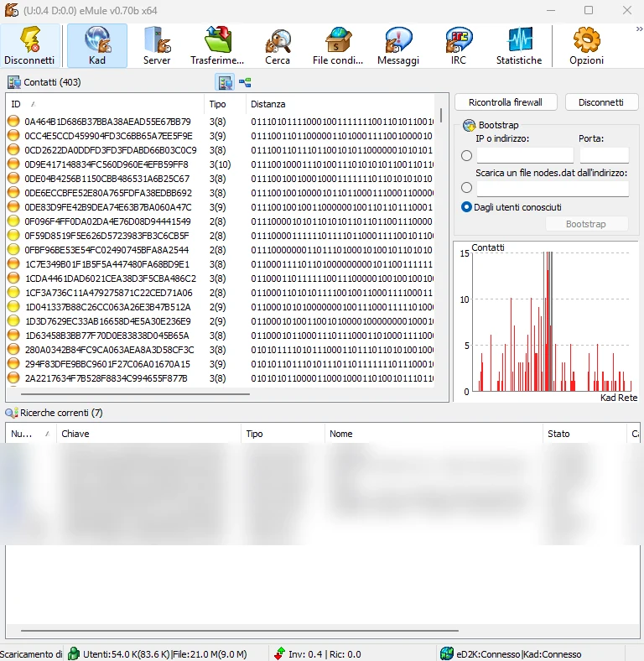Image resolution: width=644 pixels, height=661 pixels.
Task: Open the Messaggi view
Action: pos(398,45)
